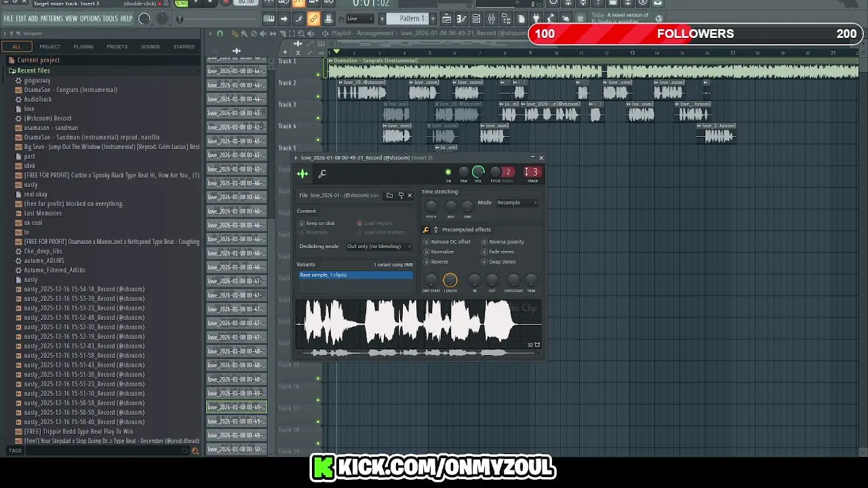Click the waveform preview in sampler
This screenshot has height=488, width=868.
point(418,323)
